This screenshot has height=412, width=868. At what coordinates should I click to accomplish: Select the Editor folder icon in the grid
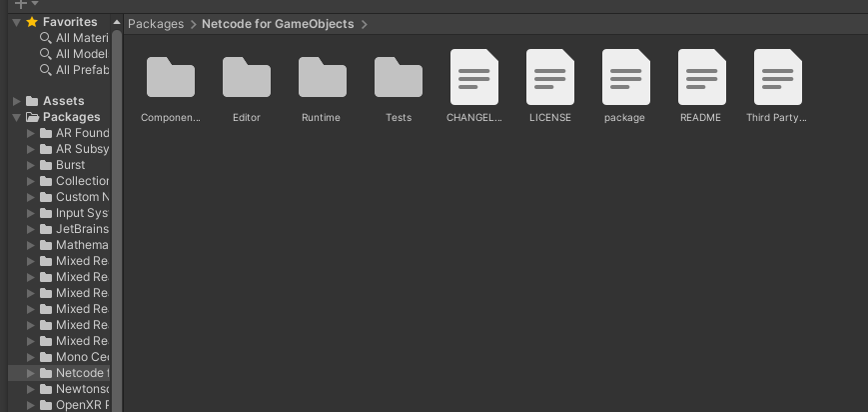pos(247,77)
